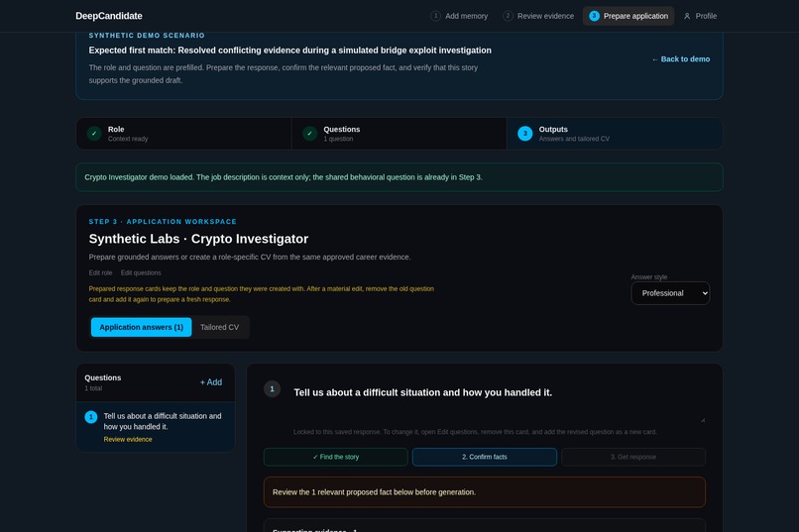Image resolution: width=799 pixels, height=532 pixels.
Task: Click the Prepared response cards warning text
Action: (262, 294)
